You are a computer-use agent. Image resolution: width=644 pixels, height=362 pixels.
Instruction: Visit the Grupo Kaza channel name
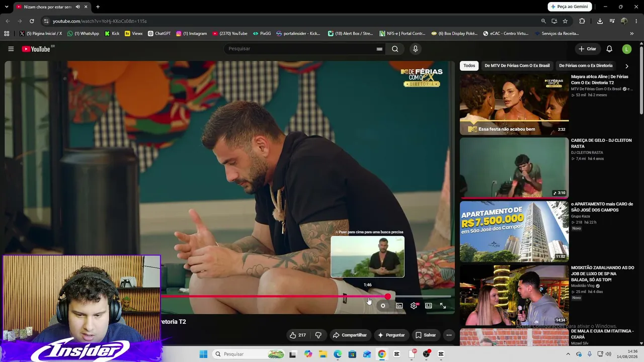point(581,216)
